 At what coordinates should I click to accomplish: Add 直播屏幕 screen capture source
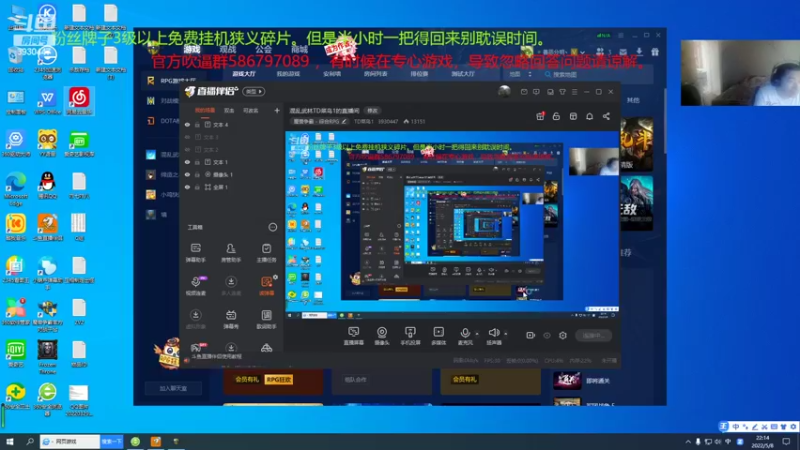pos(353,336)
